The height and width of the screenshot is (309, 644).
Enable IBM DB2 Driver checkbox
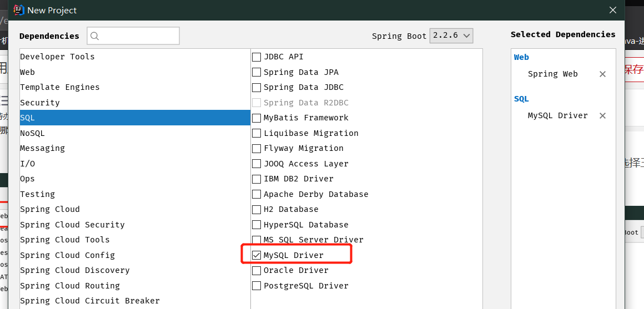(256, 179)
